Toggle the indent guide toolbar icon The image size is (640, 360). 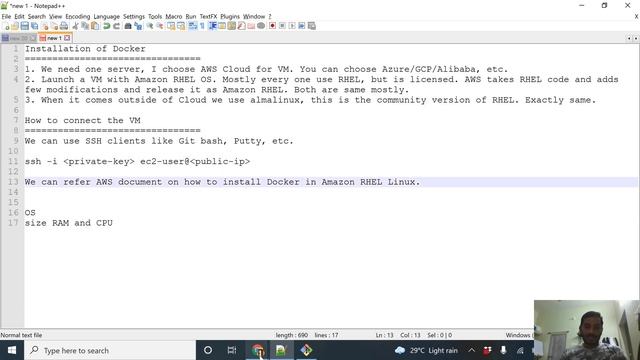[213, 26]
